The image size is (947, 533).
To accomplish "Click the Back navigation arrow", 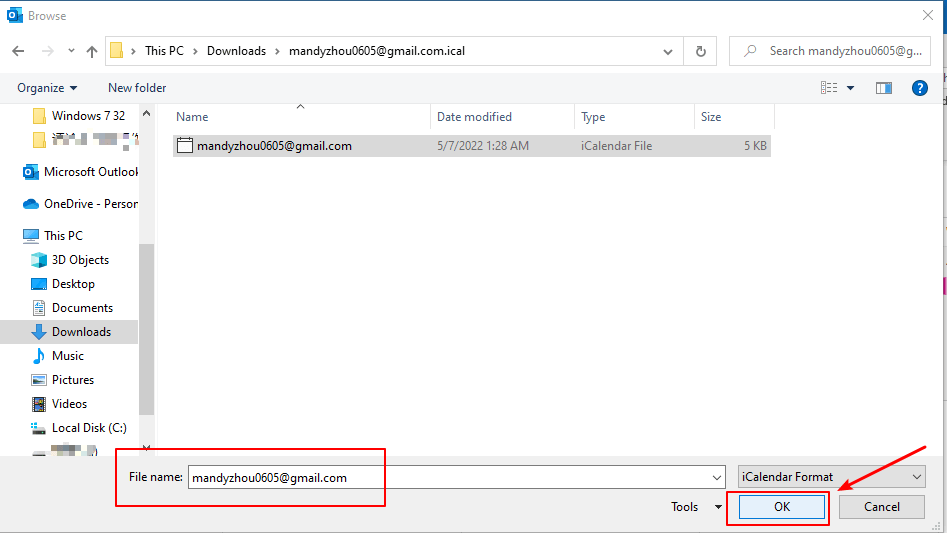I will [x=18, y=51].
